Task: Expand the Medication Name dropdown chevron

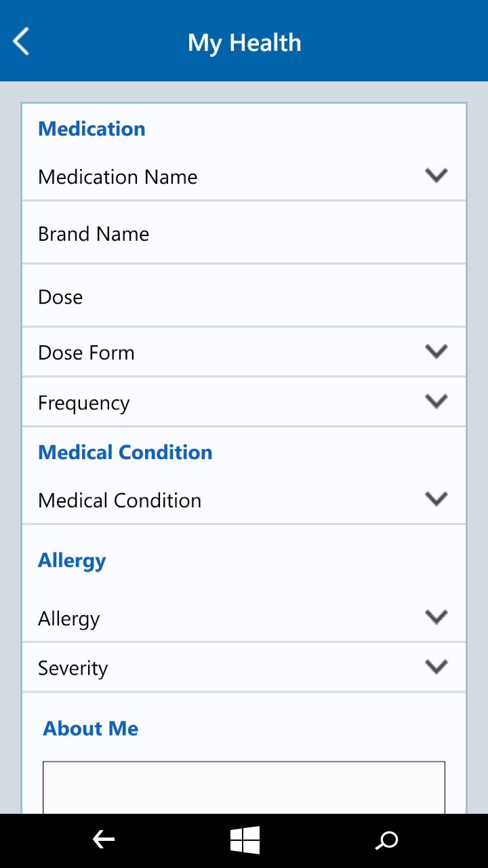Action: [x=436, y=176]
